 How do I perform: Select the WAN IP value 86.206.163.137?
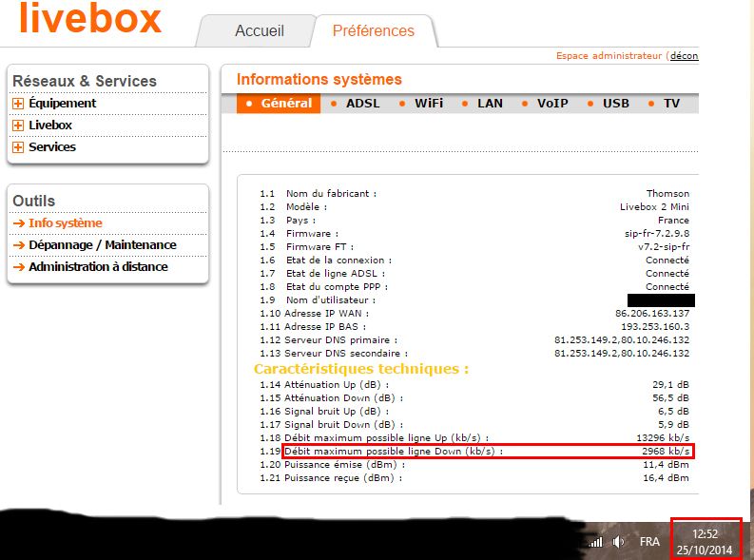pos(652,314)
